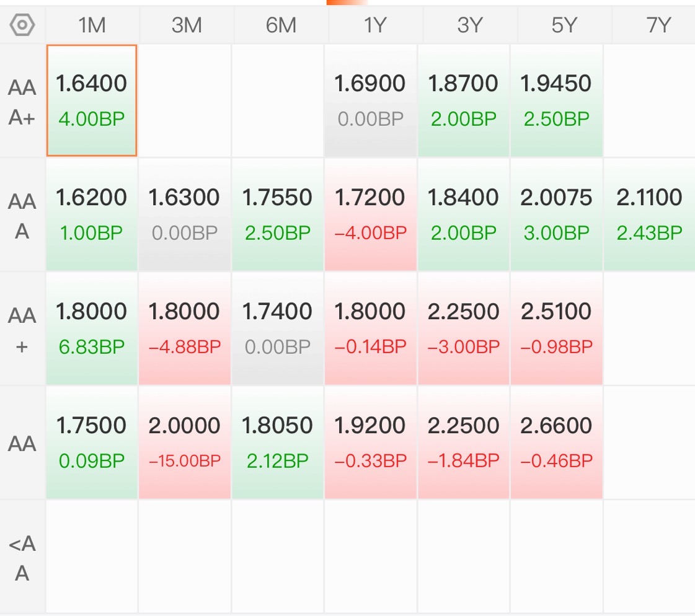Open AA 5Y cell showing 2.6600
695x616 pixels.
tap(556, 442)
